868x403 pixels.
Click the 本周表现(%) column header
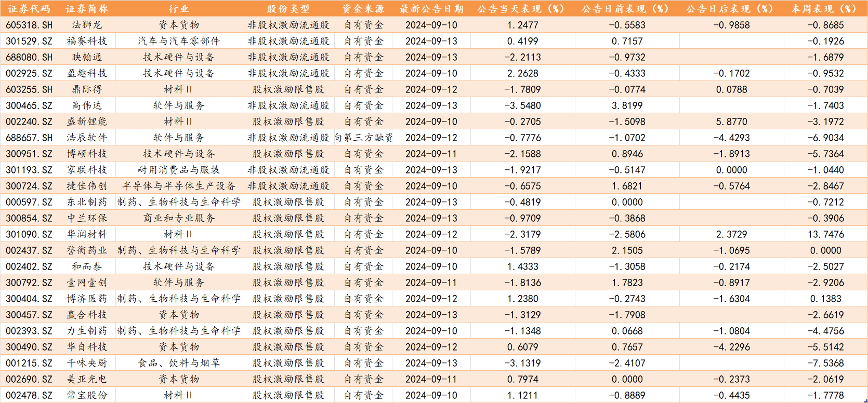click(x=826, y=9)
